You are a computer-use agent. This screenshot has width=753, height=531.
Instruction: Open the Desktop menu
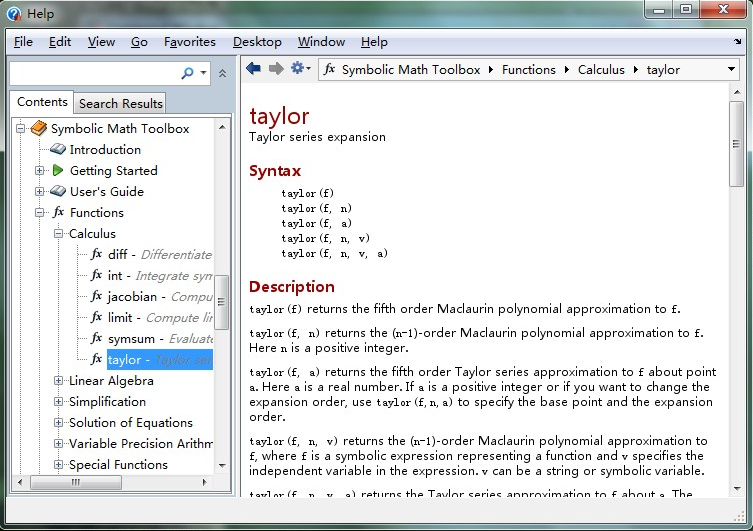click(257, 42)
